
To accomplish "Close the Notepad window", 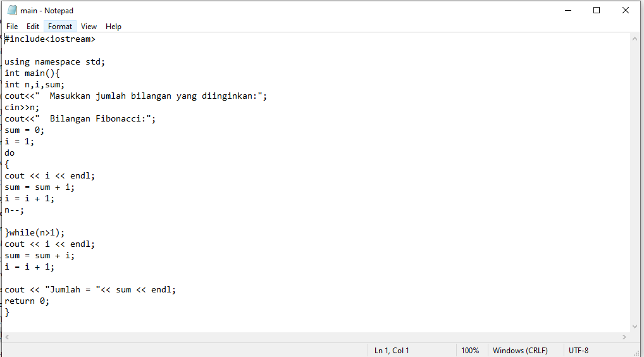I will point(626,10).
